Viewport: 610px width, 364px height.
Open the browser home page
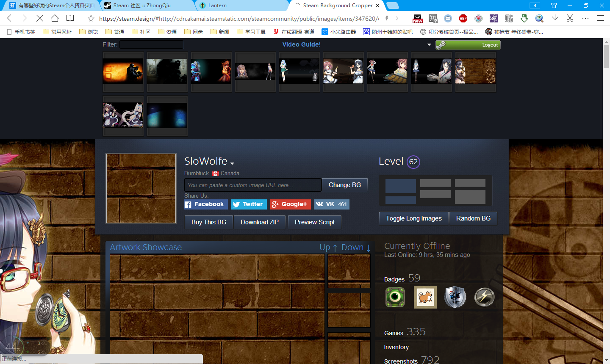click(x=55, y=18)
